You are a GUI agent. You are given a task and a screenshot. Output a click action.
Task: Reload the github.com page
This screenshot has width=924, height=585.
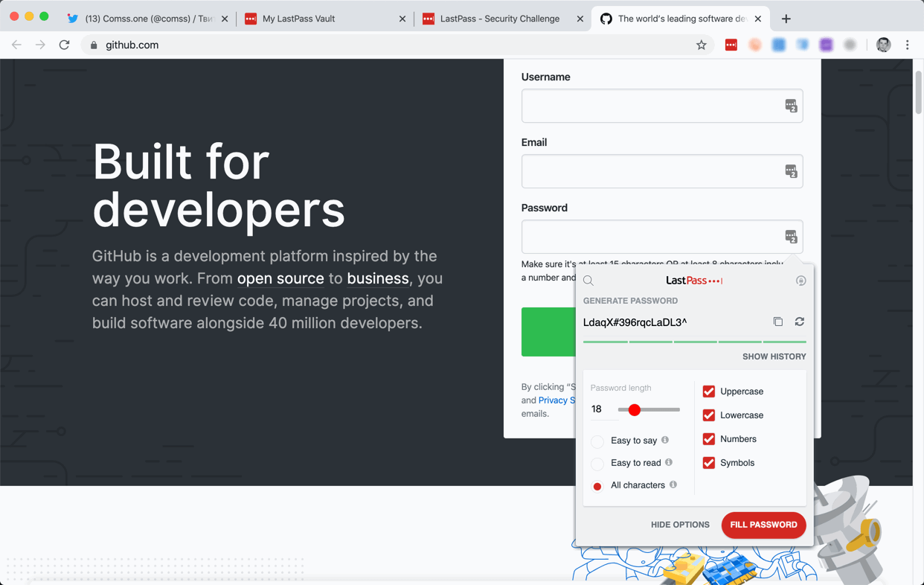pyautogui.click(x=65, y=45)
